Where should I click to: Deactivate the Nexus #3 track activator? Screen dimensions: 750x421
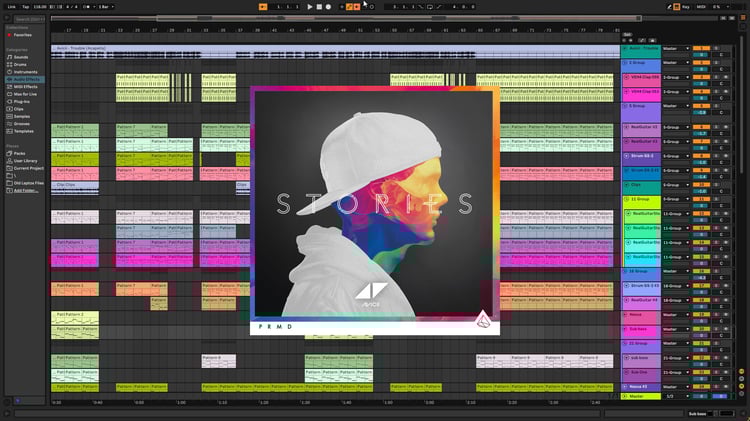(x=702, y=387)
